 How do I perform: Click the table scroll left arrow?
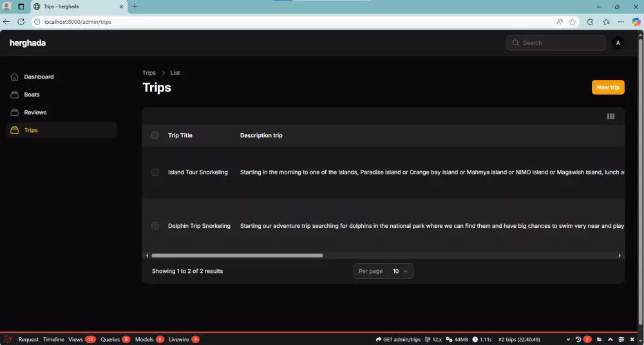point(147,256)
